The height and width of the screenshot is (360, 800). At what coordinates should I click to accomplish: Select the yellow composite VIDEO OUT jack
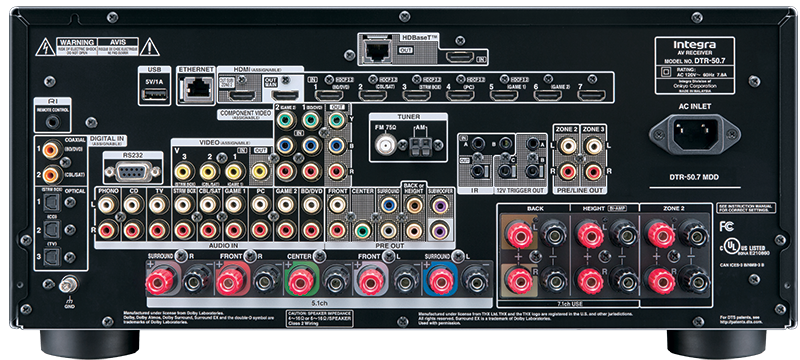coord(260,171)
